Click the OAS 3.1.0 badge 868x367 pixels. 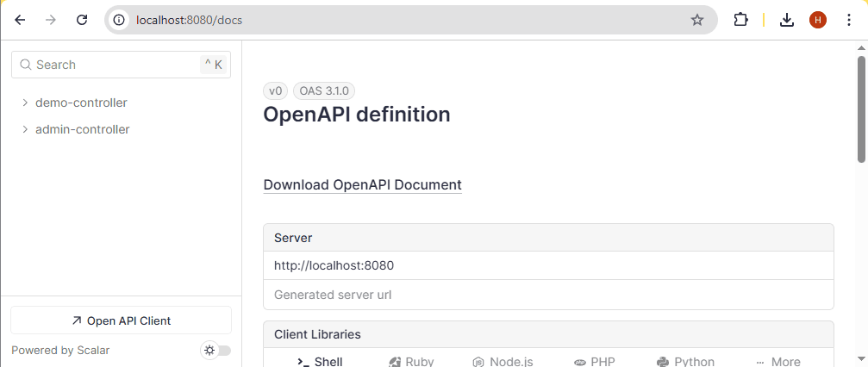point(324,90)
